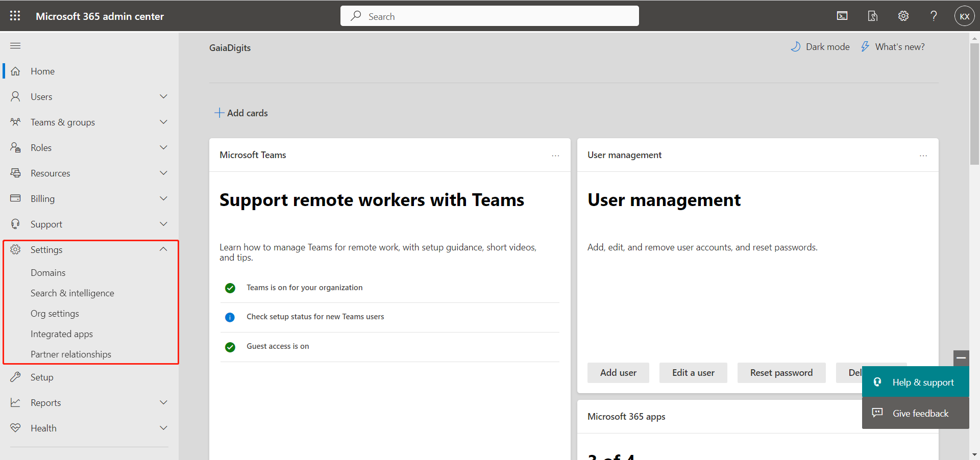This screenshot has width=980, height=460.
Task: Expand the Health chevron
Action: (x=163, y=428)
